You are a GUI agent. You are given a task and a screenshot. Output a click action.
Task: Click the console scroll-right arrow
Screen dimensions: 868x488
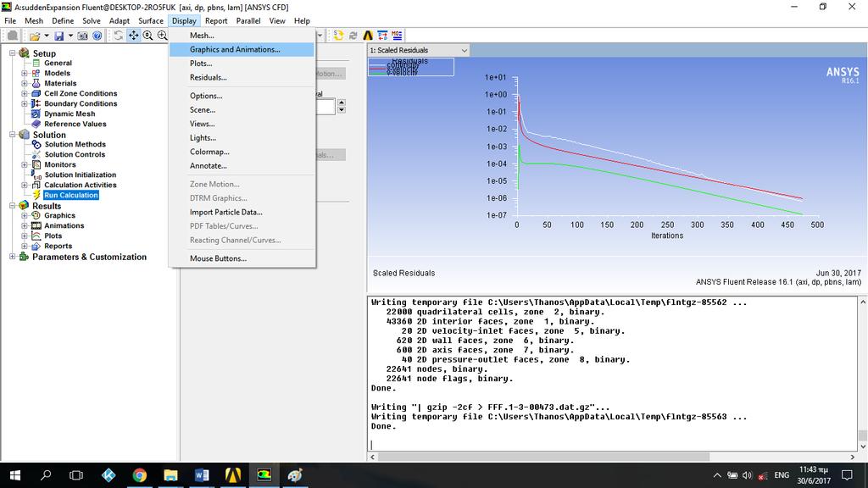click(853, 457)
